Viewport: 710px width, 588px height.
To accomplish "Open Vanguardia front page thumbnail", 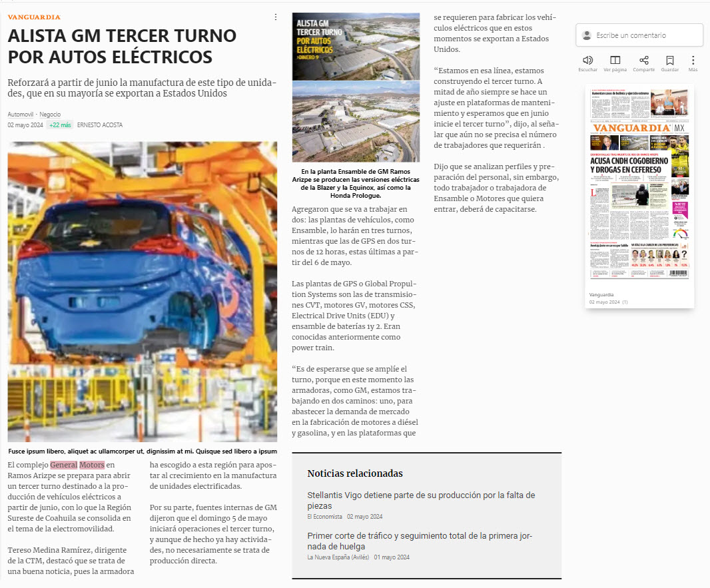I will click(639, 183).
